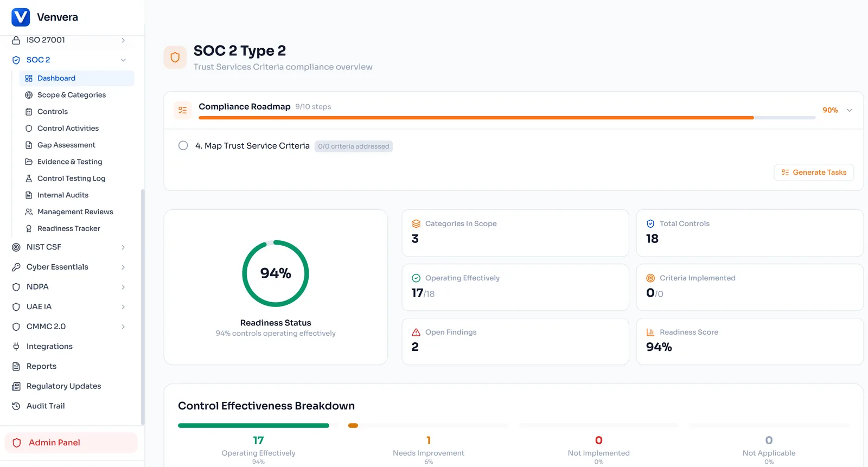
Task: Open Gap Assessment page
Action: pyautogui.click(x=76, y=145)
